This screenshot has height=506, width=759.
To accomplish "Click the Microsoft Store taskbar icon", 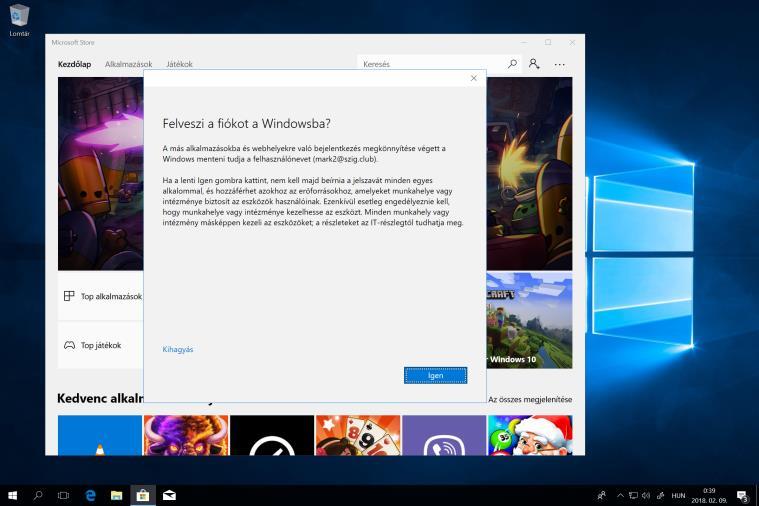I will coord(143,495).
